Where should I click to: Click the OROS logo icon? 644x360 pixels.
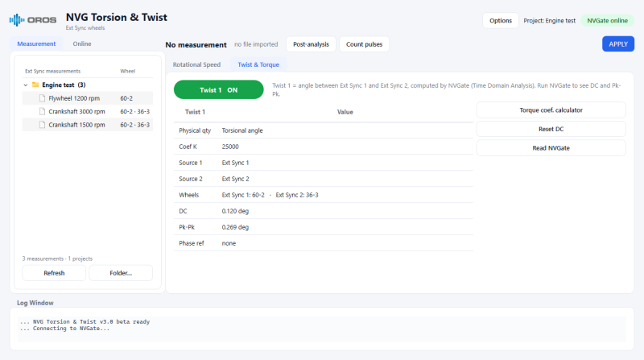pos(17,19)
